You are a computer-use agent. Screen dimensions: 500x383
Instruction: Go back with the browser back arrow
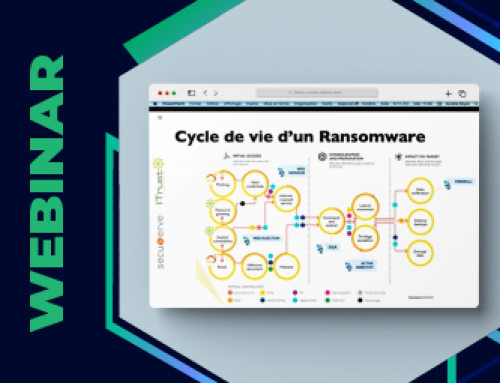click(x=206, y=93)
